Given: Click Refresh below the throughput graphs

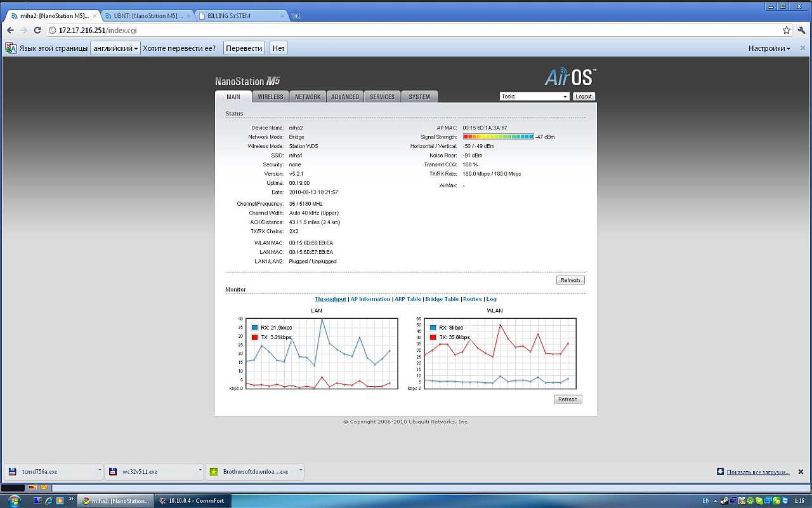Looking at the screenshot, I should (568, 399).
